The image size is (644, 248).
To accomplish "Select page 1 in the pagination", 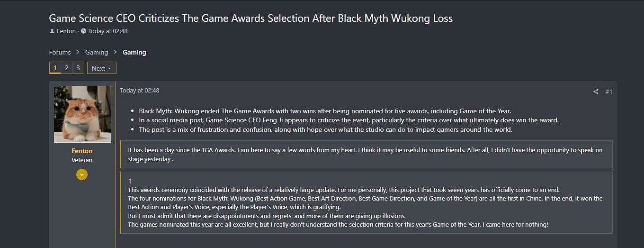I will click(55, 68).
